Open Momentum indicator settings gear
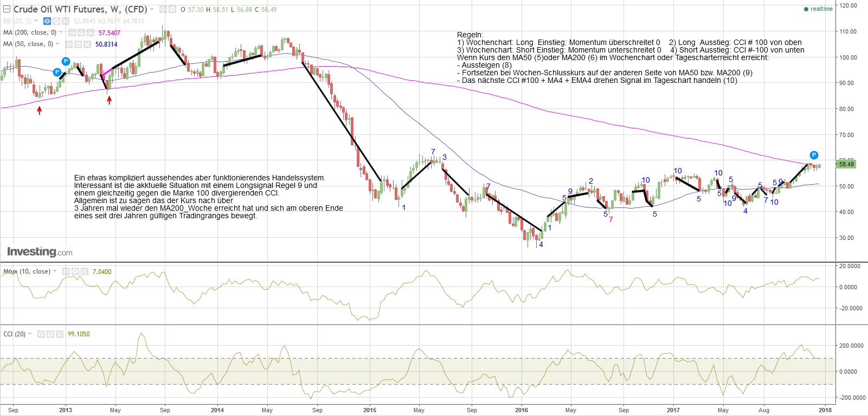This screenshot has height=416, width=868. 75,271
